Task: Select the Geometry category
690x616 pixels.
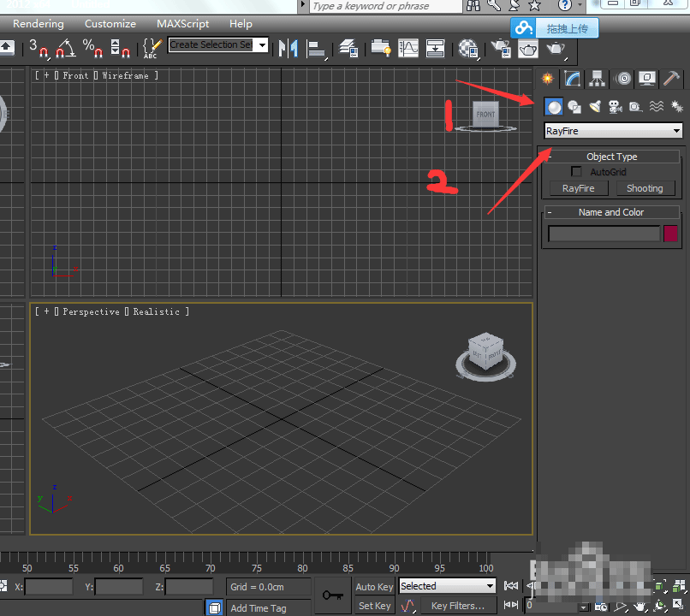Action: 554,107
